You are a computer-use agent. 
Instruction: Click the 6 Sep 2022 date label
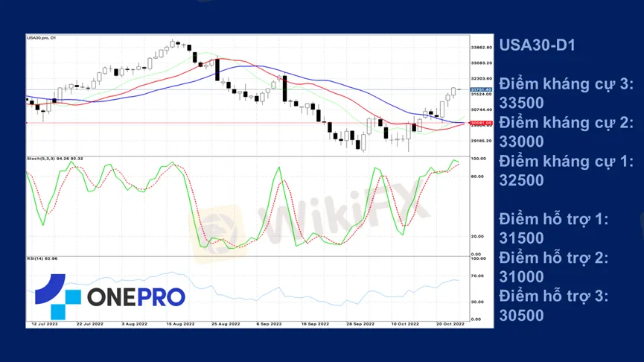click(269, 324)
